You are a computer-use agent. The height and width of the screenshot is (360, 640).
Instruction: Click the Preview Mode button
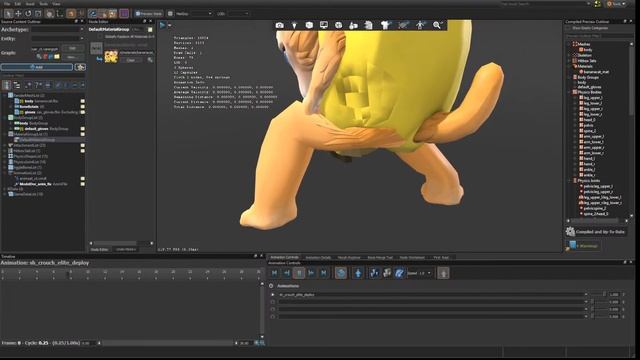tap(149, 13)
